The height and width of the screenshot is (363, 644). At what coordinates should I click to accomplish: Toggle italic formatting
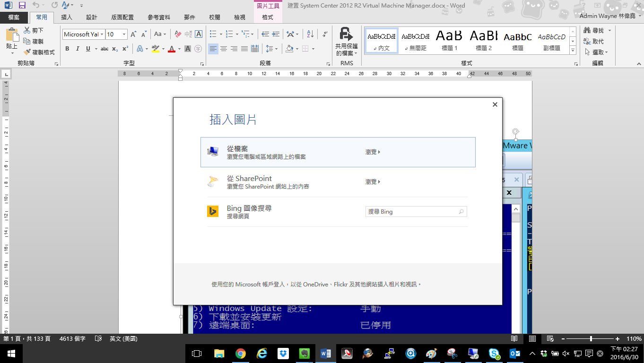coord(78,49)
